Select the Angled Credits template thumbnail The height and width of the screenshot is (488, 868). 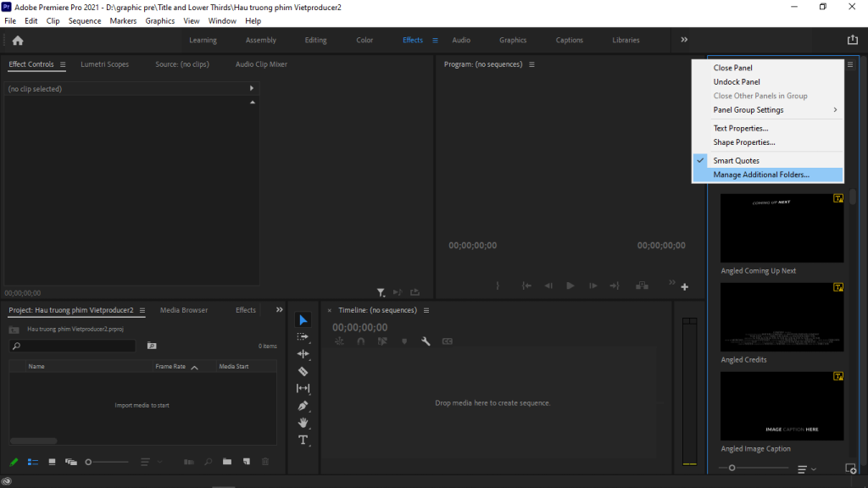click(x=781, y=316)
